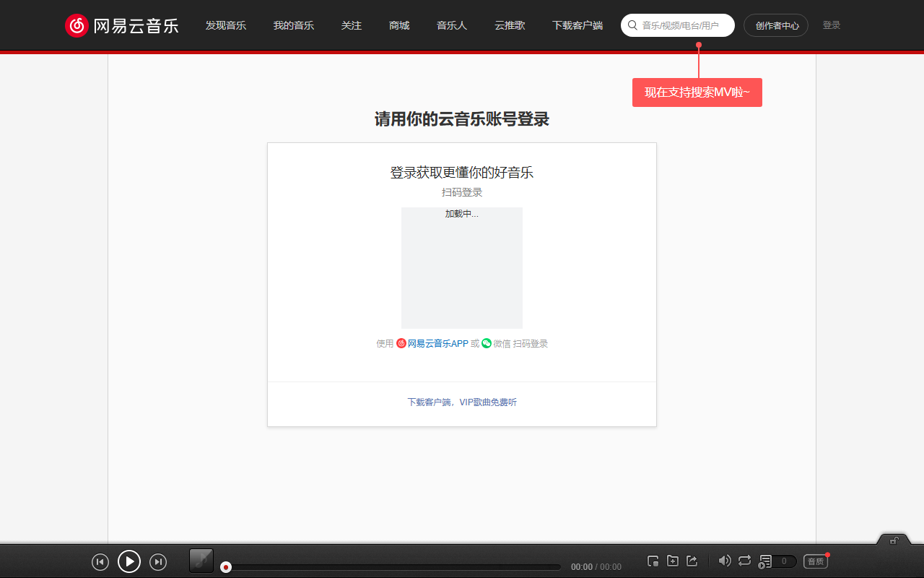Image resolution: width=924 pixels, height=578 pixels.
Task: Toggle the loop playback mode icon
Action: coord(745,561)
